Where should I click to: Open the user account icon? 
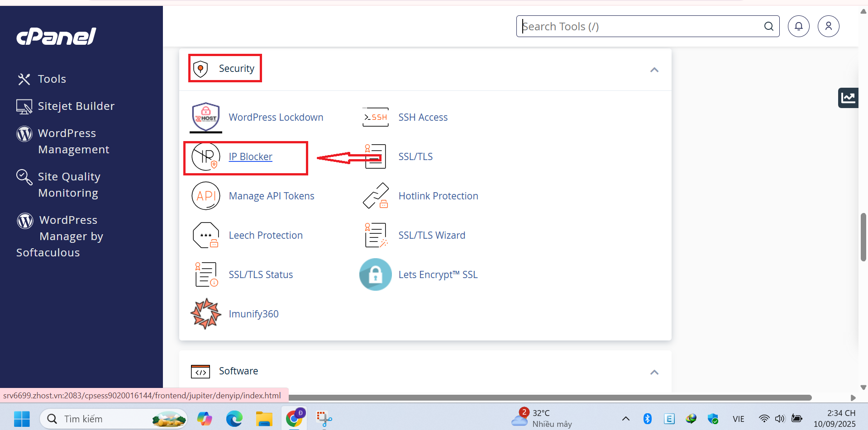tap(829, 26)
